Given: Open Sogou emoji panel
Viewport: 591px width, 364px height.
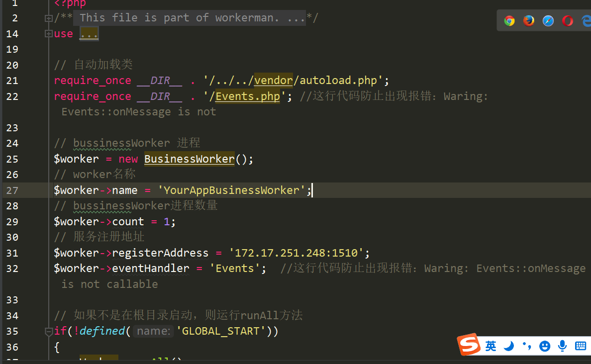Looking at the screenshot, I should [x=545, y=346].
